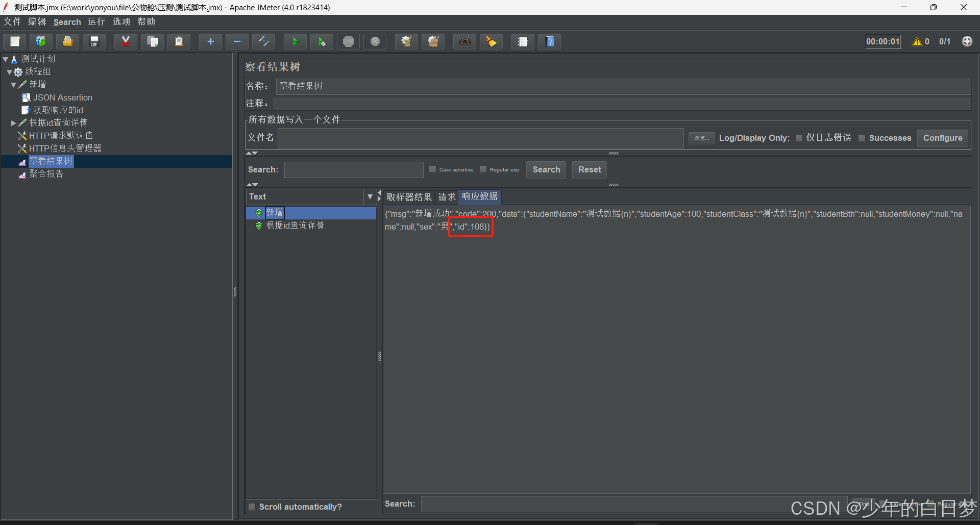Click the warning triangle log icon

(917, 41)
